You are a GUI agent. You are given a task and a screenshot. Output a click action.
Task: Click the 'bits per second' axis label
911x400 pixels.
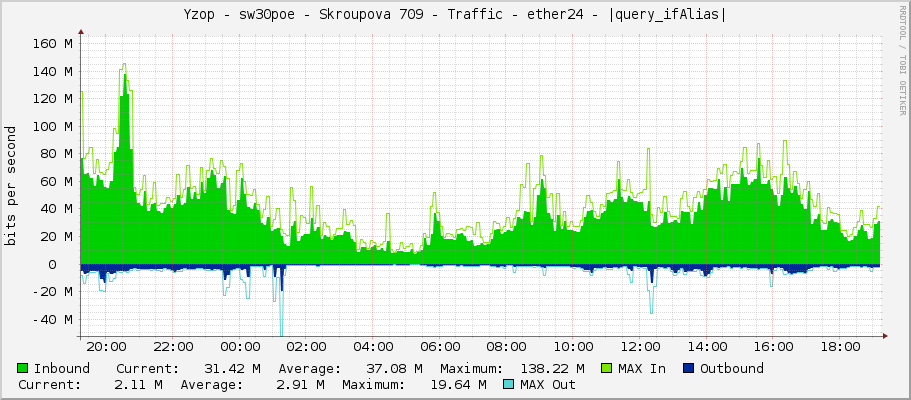(11, 186)
